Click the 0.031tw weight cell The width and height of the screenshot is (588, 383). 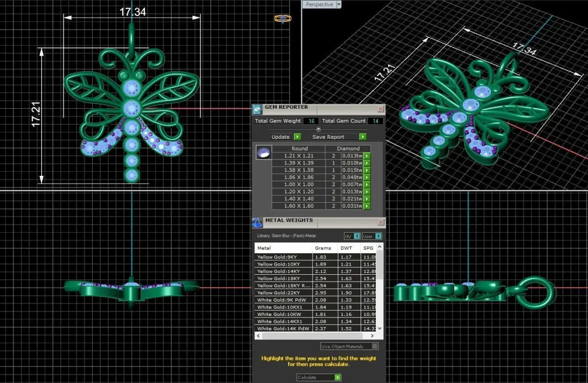352,206
